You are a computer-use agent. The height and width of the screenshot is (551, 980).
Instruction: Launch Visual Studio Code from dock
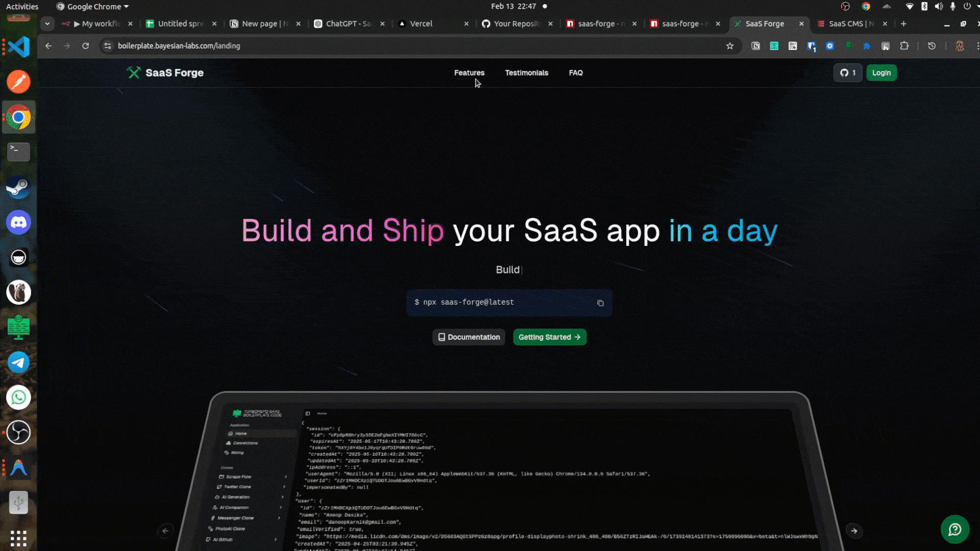click(x=19, y=47)
